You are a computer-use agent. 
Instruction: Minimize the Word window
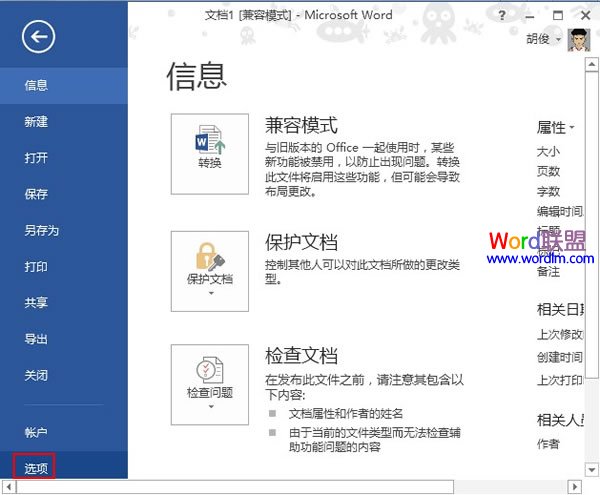530,16
